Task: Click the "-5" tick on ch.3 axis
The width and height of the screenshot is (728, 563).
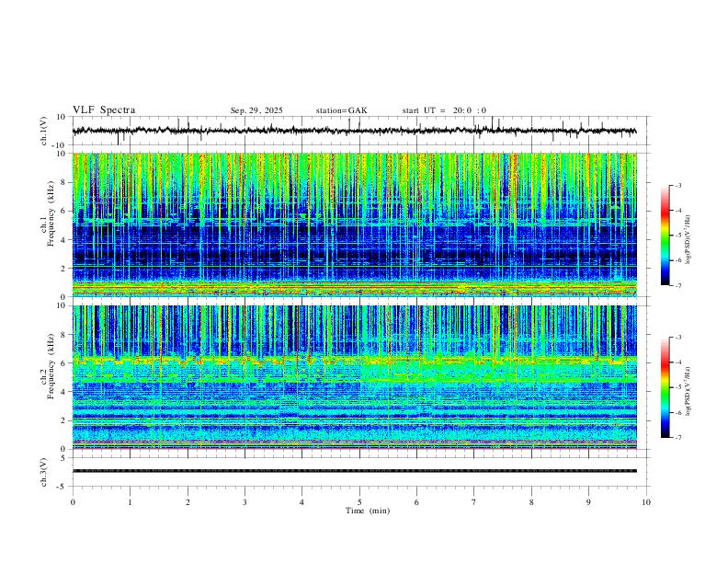Action: pyautogui.click(x=63, y=487)
